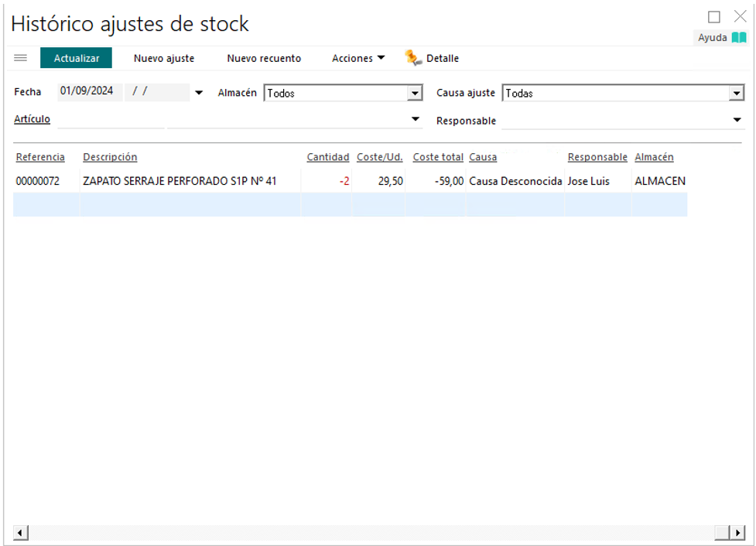Expand the Causa ajuste combo box
This screenshot has height=546, width=756.
pos(736,94)
